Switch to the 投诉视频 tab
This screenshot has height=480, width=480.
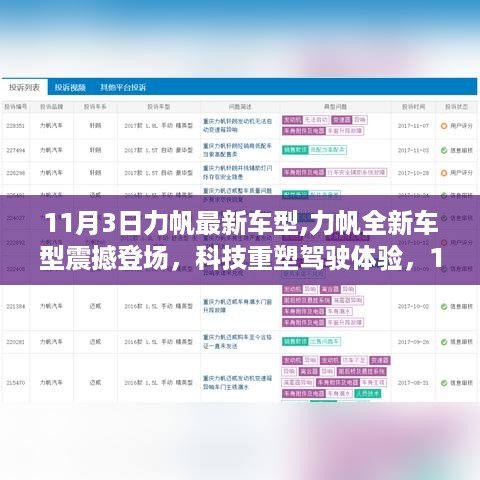[70, 87]
